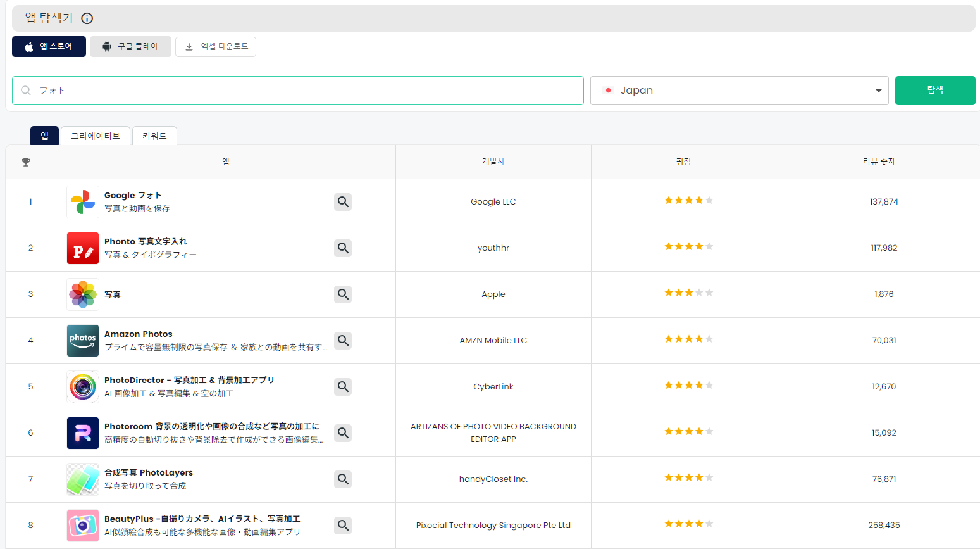Click the green 탐색 search button

pyautogui.click(x=935, y=91)
